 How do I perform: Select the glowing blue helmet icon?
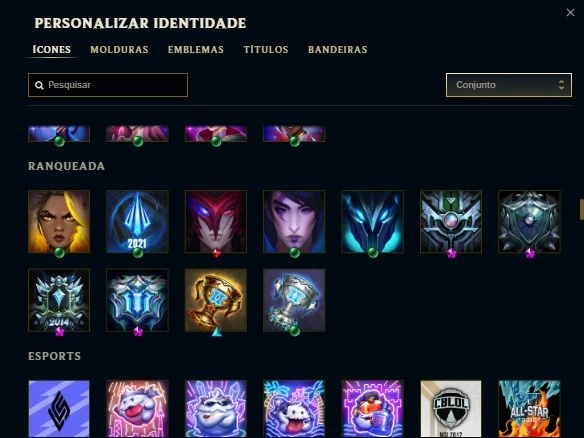(372, 222)
